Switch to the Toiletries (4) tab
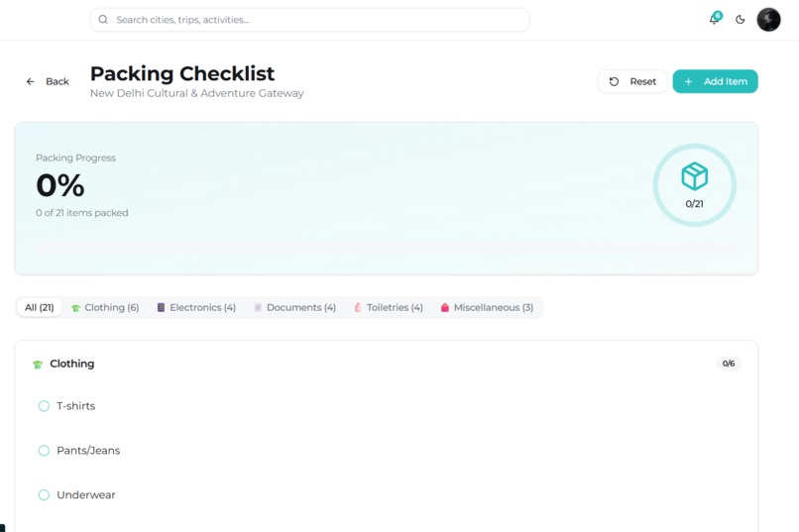 389,307
